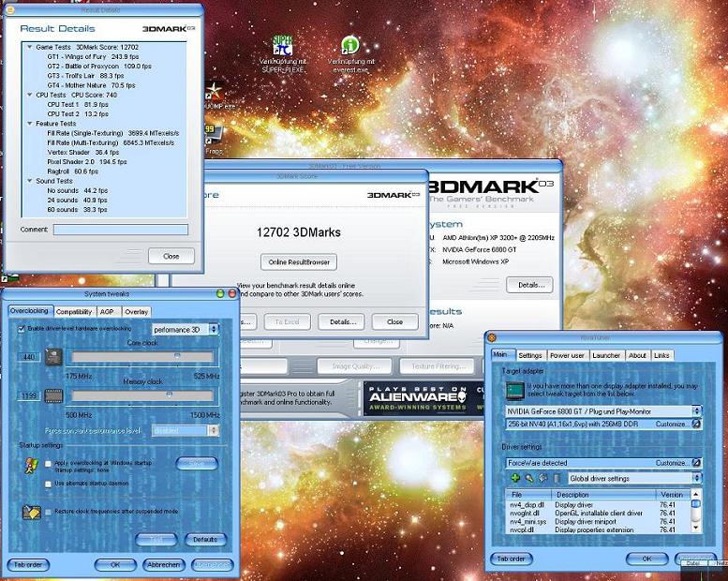Viewport: 728px width, 581px height.
Task: Click Details button in 3DMark Score dialog
Action: [341, 321]
